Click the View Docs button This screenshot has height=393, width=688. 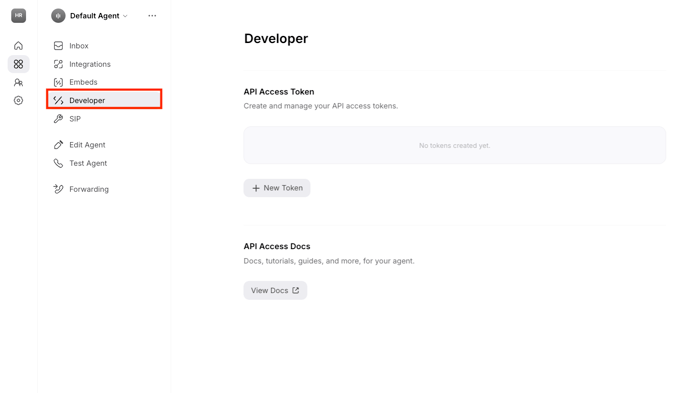coord(275,290)
